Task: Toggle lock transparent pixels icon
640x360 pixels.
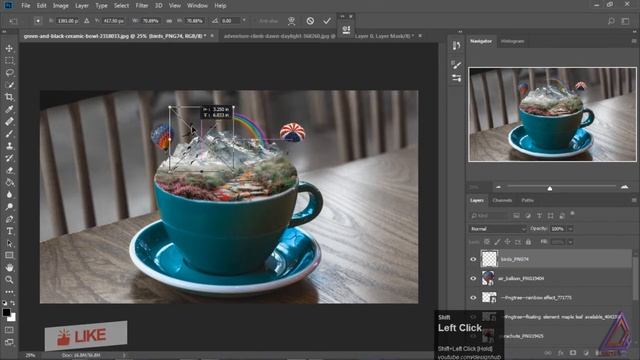Action: 487,242
